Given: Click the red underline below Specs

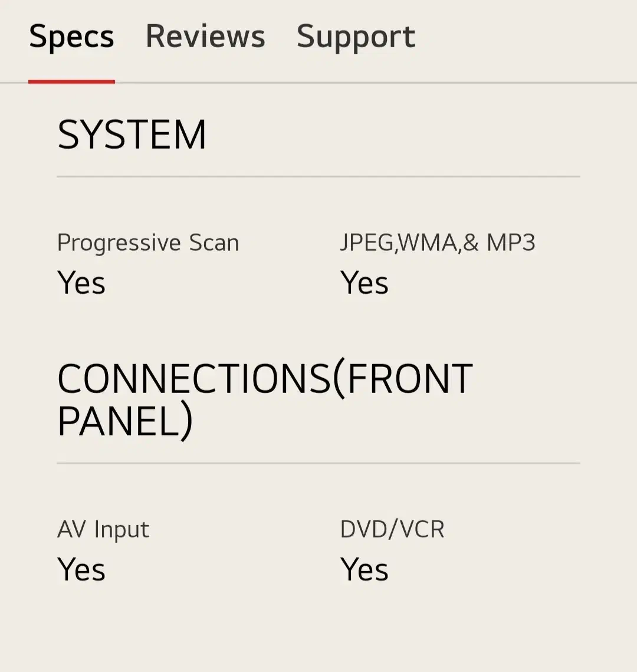Looking at the screenshot, I should point(71,81).
